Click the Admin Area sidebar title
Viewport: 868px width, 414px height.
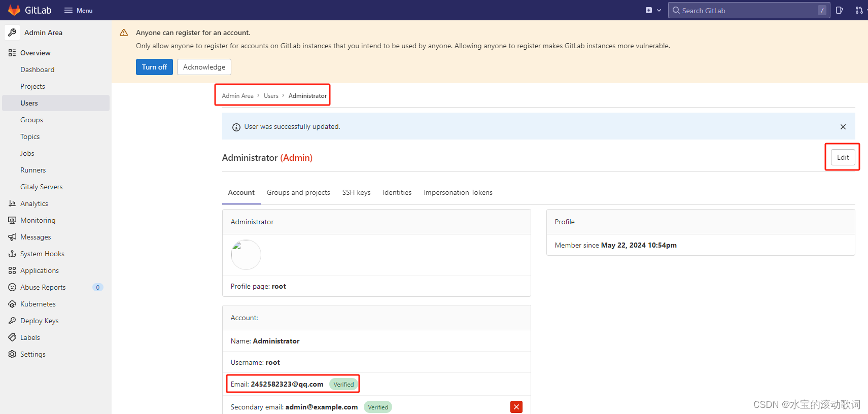point(44,32)
